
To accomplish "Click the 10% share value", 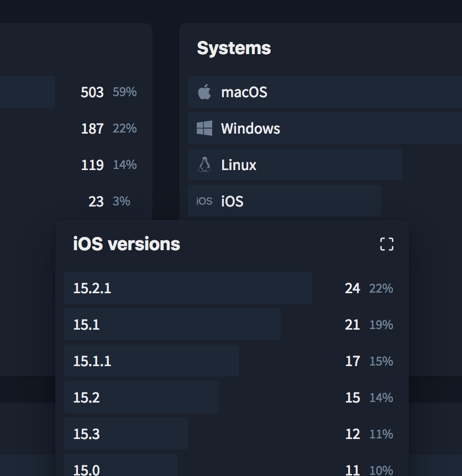I will [x=381, y=470].
